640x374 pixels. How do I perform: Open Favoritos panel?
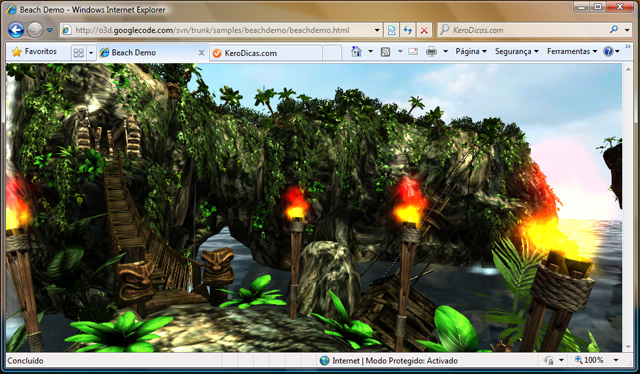tap(34, 52)
